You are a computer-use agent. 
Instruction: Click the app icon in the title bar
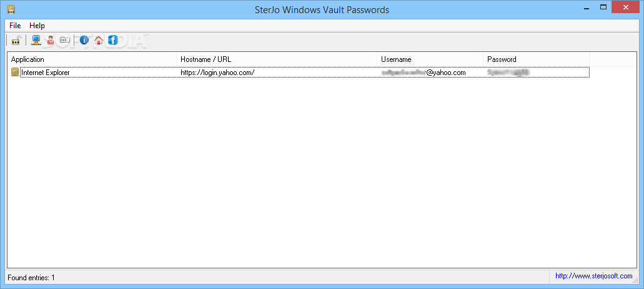(x=11, y=9)
